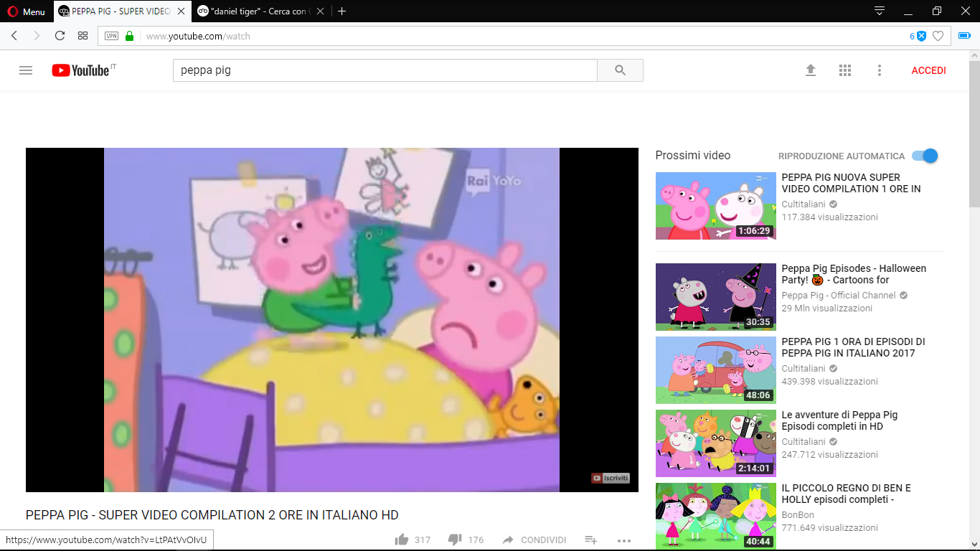Toggle Riproduzione Automatica autoplay switch
This screenshot has width=980, height=551.
point(925,156)
